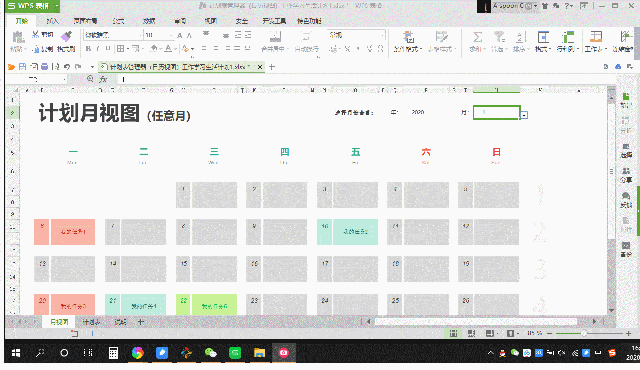Image resolution: width=640 pixels, height=370 pixels.
Task: Open the Calculator from taskbar
Action: tap(113, 353)
